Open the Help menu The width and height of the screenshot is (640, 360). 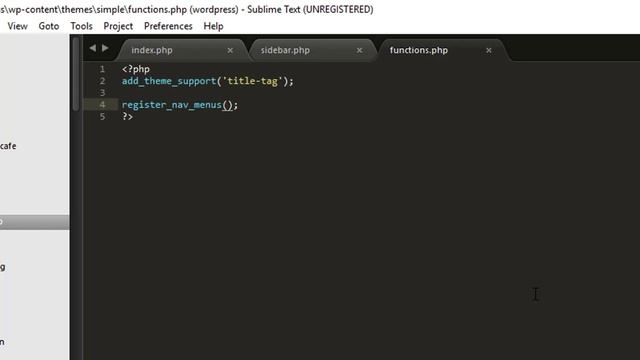point(213,26)
